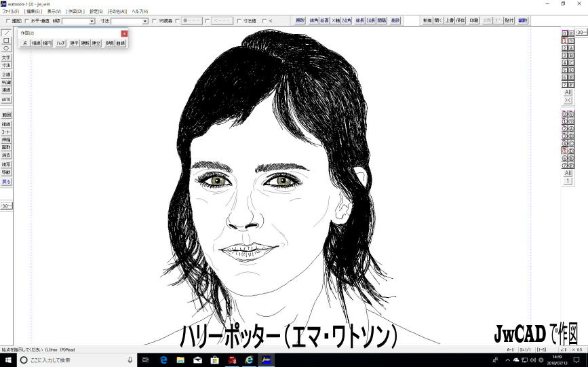Click the 保存 save button
This screenshot has width=588, height=367.
pos(460,20)
